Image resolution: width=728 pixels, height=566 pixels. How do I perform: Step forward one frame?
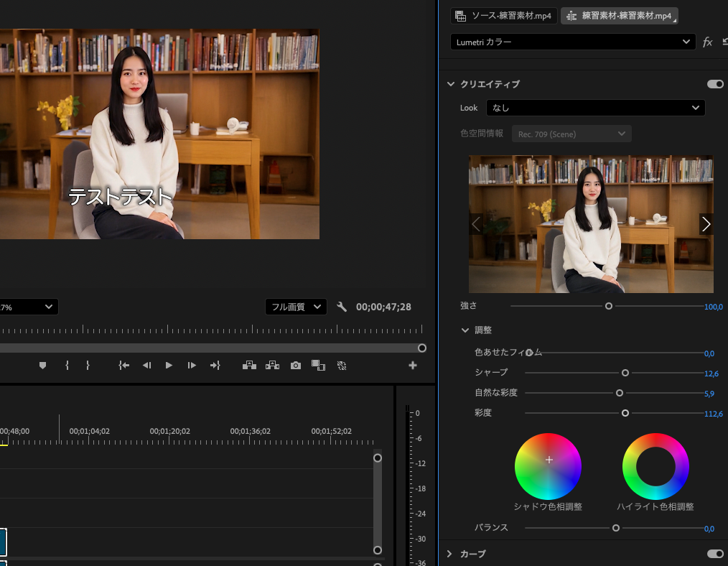click(192, 366)
